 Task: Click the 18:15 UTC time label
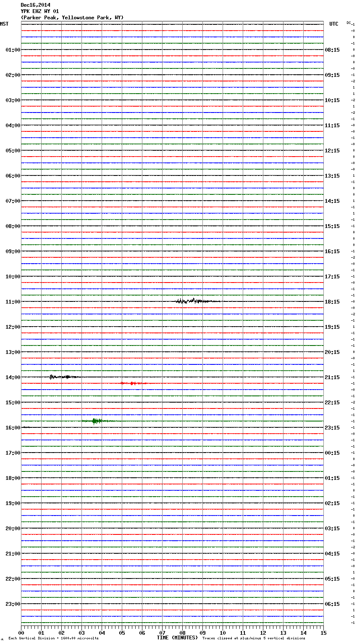[332, 302]
